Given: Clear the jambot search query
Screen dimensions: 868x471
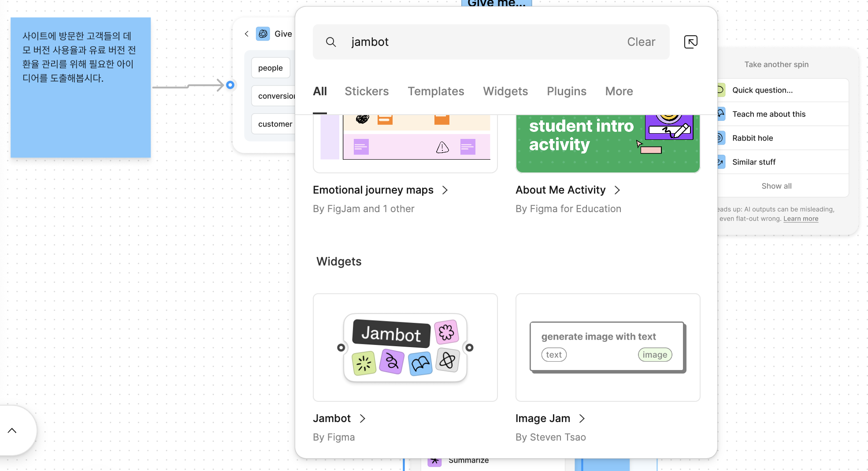Looking at the screenshot, I should pos(641,42).
